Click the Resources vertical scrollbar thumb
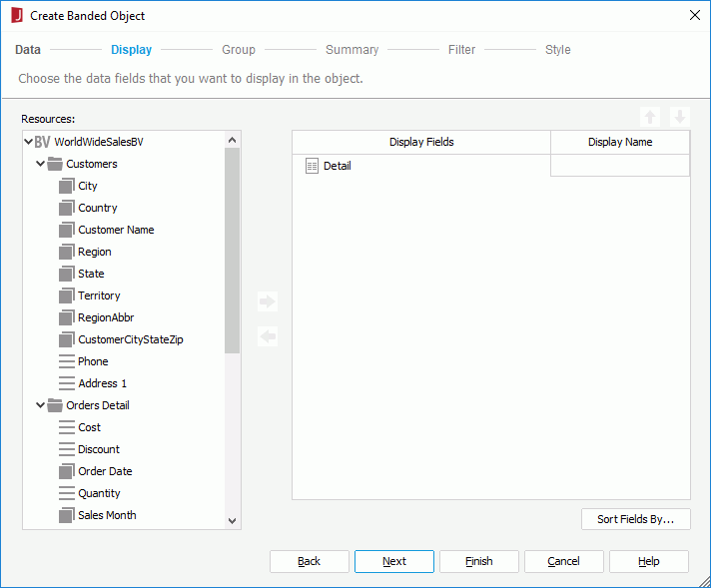 click(232, 251)
